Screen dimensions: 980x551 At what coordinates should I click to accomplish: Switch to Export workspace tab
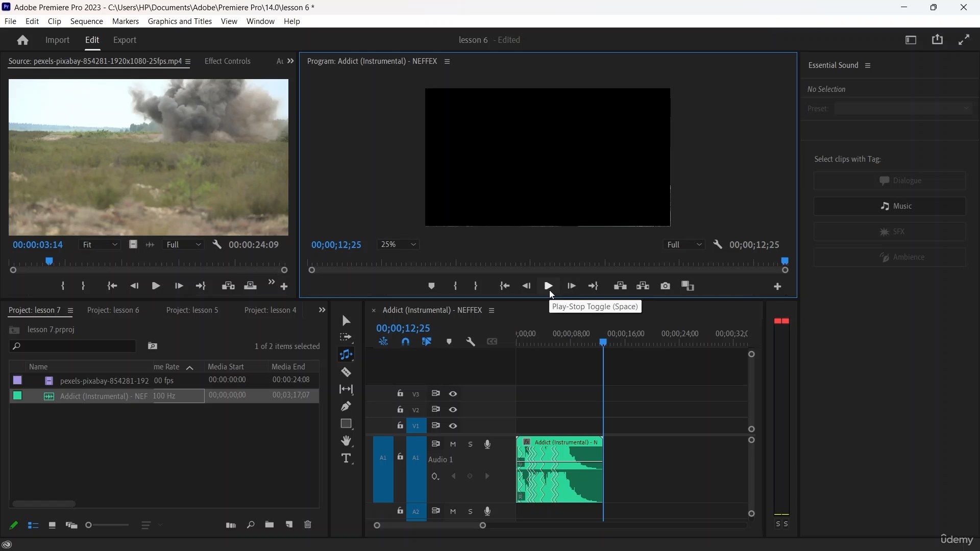125,40
